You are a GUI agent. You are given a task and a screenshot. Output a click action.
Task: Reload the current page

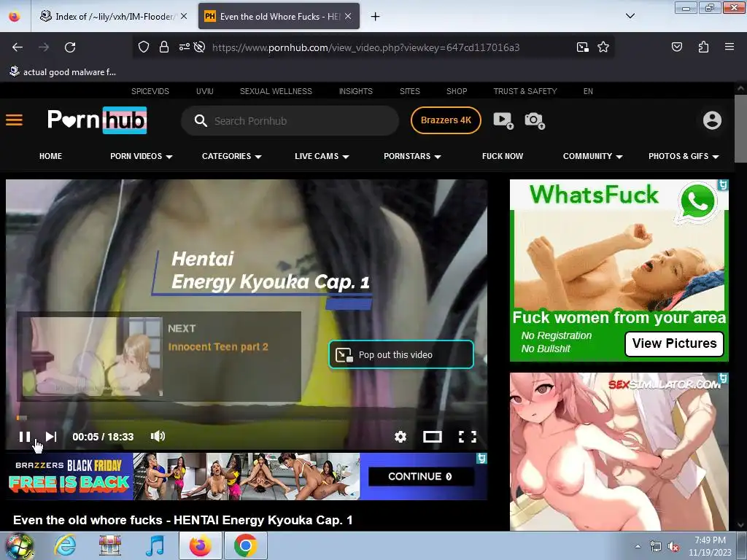point(70,47)
